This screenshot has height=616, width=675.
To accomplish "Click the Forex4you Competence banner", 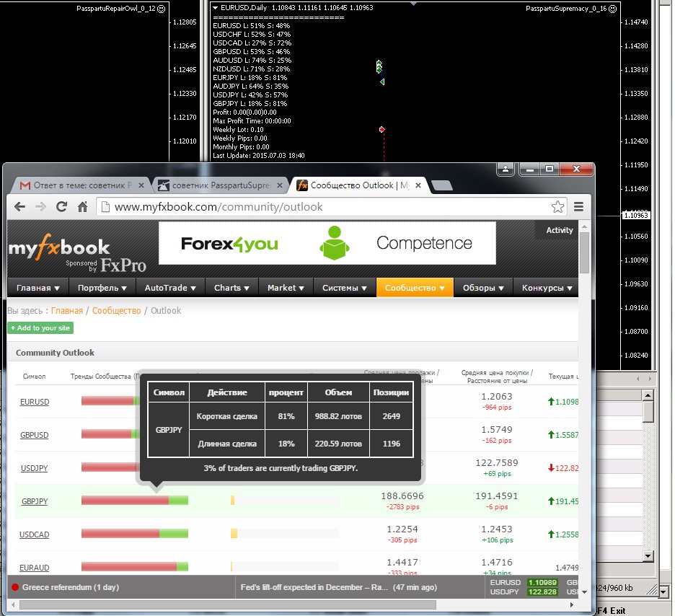I will (327, 243).
